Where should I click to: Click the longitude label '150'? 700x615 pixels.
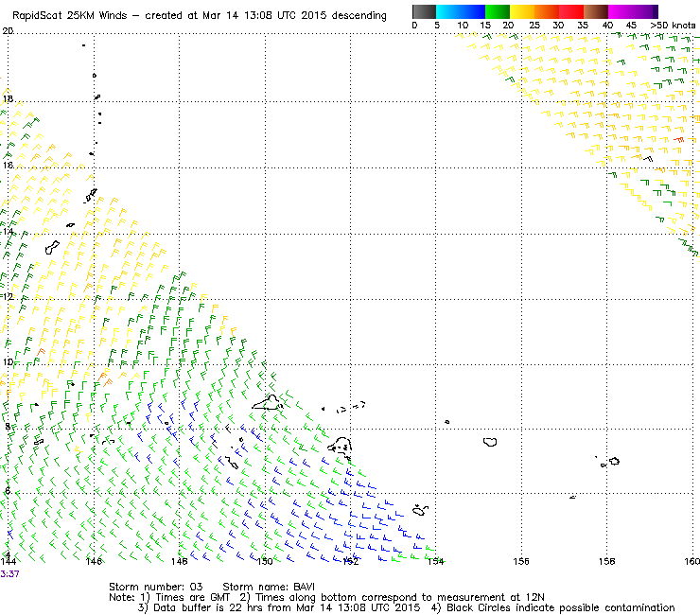point(265,561)
